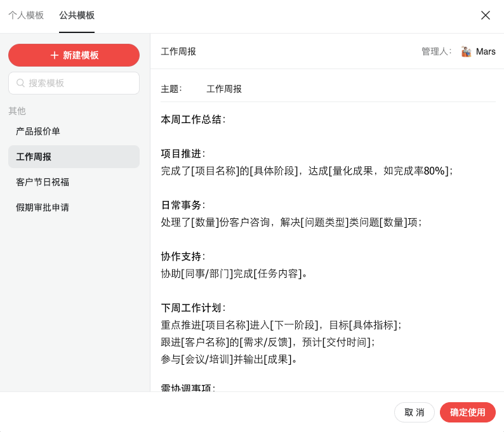Click the Mars manager avatar icon
Screen dimensions: 504x432
coord(466,51)
